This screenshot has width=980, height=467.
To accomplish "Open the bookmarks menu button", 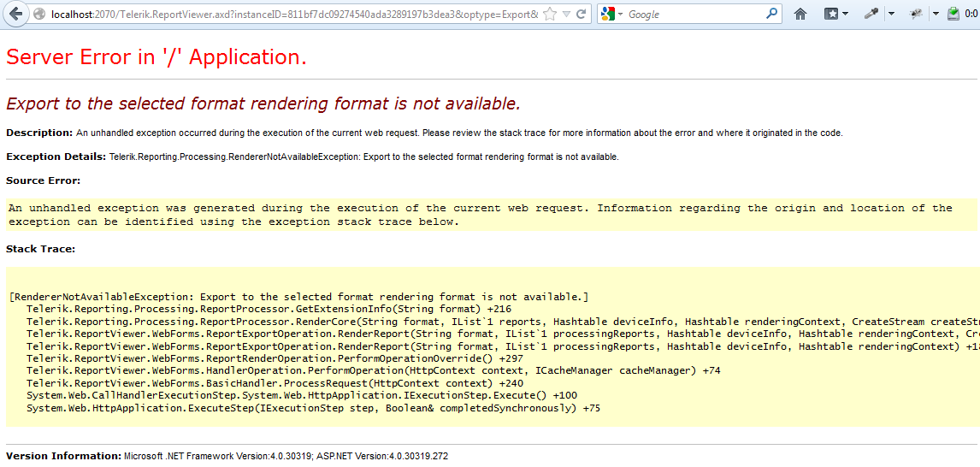I will (x=836, y=14).
